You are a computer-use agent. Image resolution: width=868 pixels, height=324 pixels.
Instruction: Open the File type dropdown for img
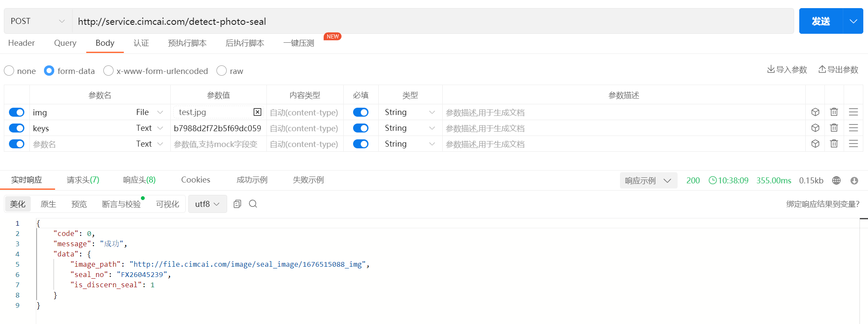coord(149,112)
